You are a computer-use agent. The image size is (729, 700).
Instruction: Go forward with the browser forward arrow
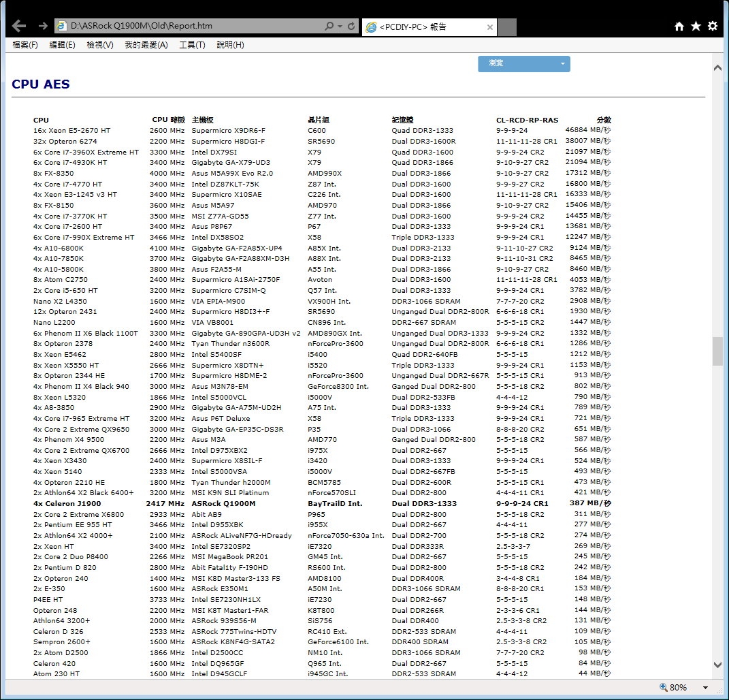(x=44, y=26)
